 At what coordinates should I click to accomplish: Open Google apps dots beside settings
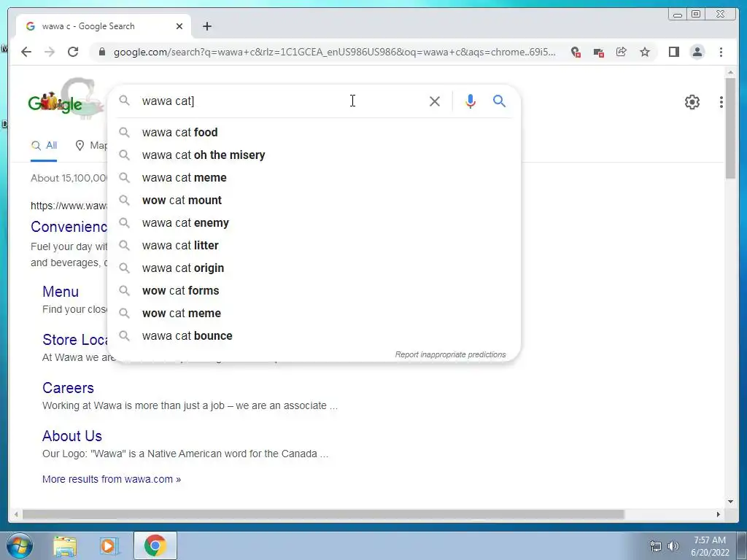pos(721,102)
